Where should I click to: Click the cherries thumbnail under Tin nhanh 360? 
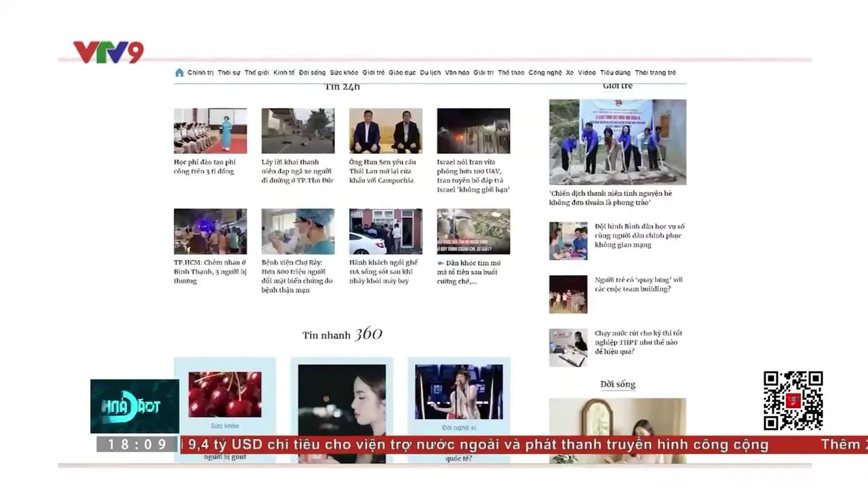pos(224,394)
